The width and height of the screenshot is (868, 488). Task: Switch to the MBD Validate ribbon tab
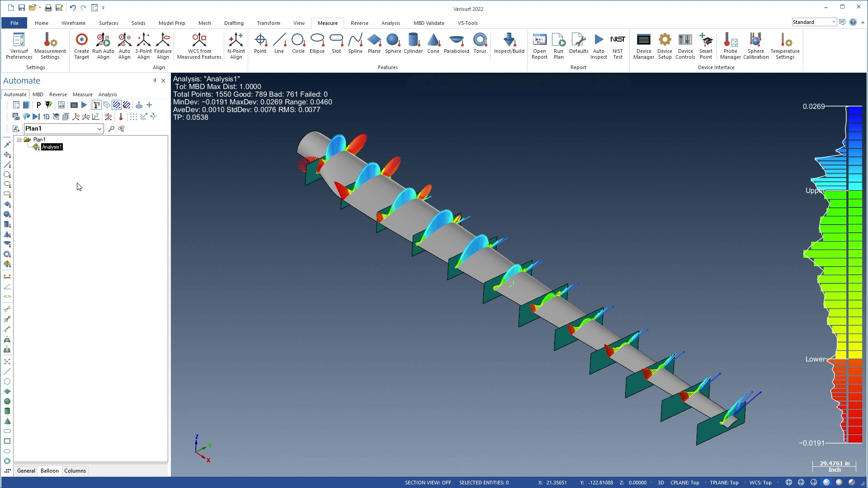(x=429, y=23)
